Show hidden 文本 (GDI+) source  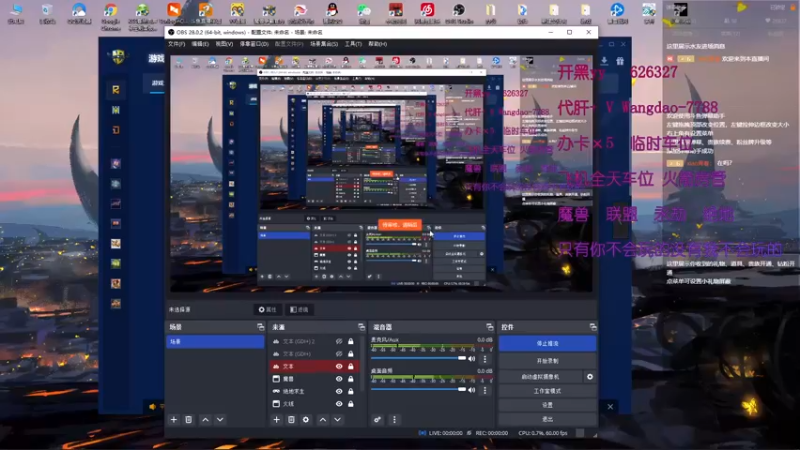click(x=339, y=354)
